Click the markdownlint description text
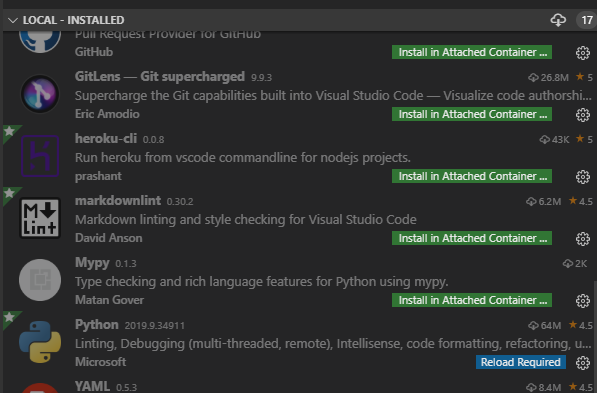Image resolution: width=597 pixels, height=393 pixels. [246, 220]
